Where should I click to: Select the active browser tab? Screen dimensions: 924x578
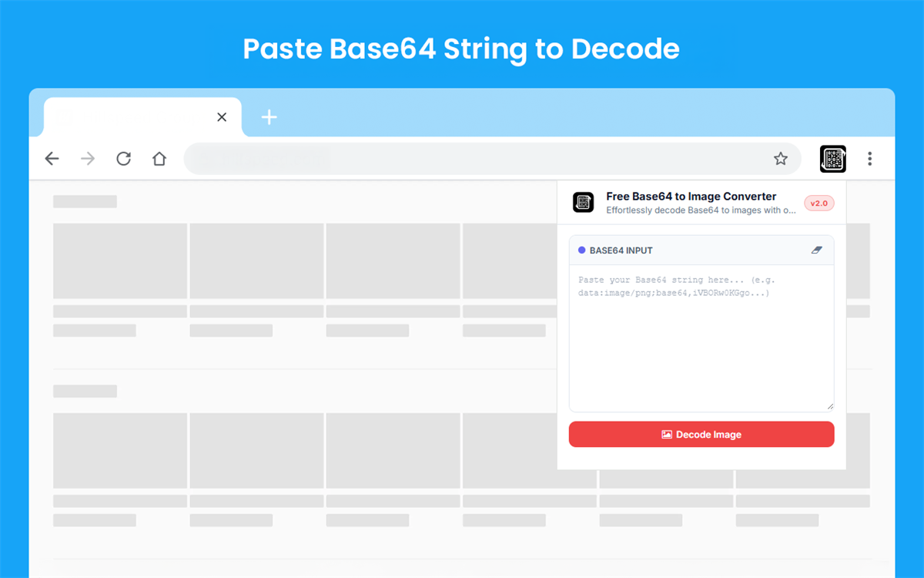click(142, 117)
